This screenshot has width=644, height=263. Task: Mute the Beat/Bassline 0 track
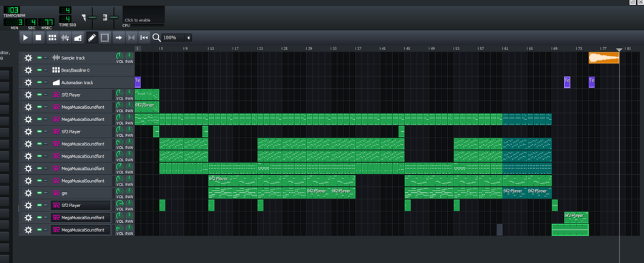tap(39, 70)
